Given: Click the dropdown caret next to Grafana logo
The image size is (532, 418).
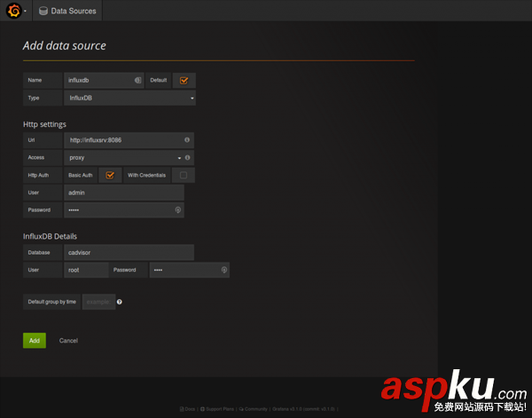Looking at the screenshot, I should click(x=25, y=11).
